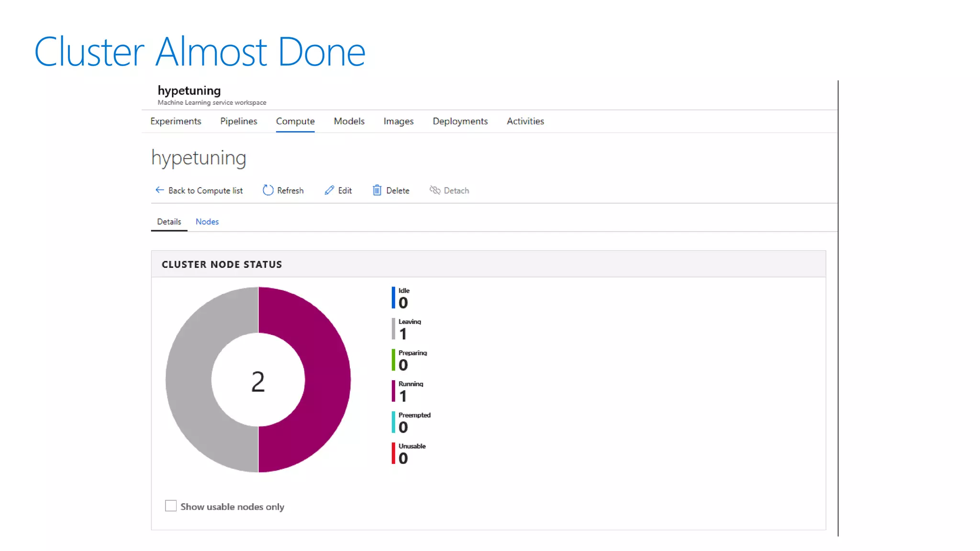Open the Experiments tab
980x551 pixels.
pyautogui.click(x=176, y=121)
